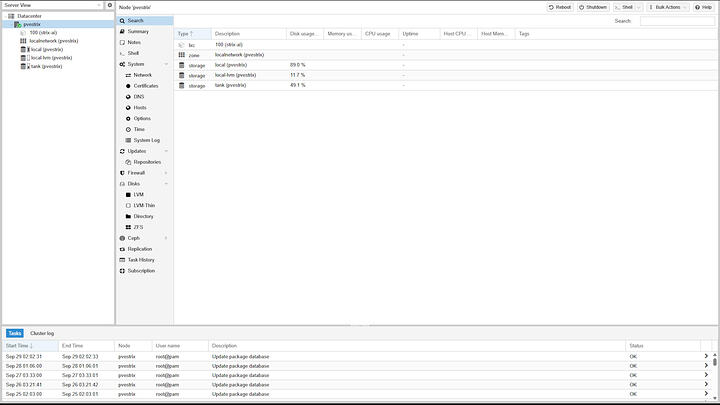720x405 pixels.
Task: Sort tasks by the Status column header
Action: tap(663, 346)
